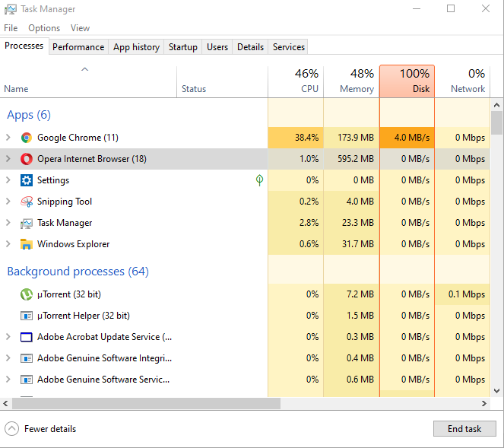Click the Windows Explorer folder icon
Screen dimensions: 504x448
click(27, 244)
